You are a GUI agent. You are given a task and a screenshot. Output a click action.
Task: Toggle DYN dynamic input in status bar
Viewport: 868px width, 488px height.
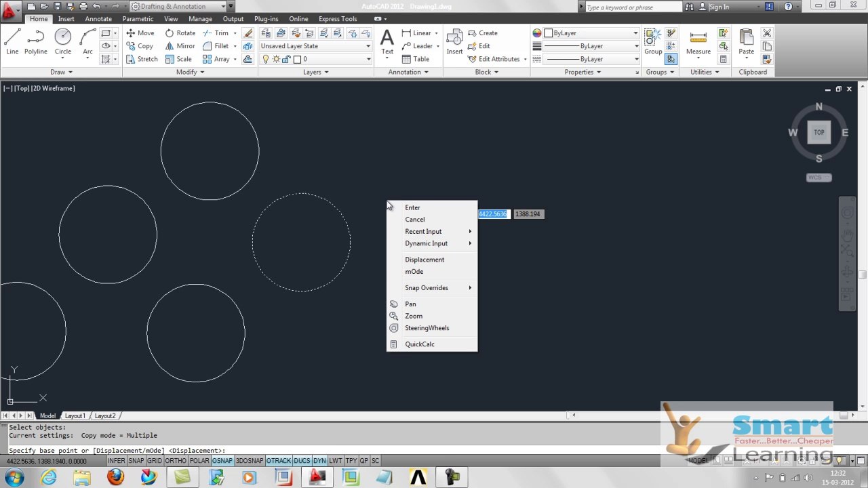[x=319, y=461]
